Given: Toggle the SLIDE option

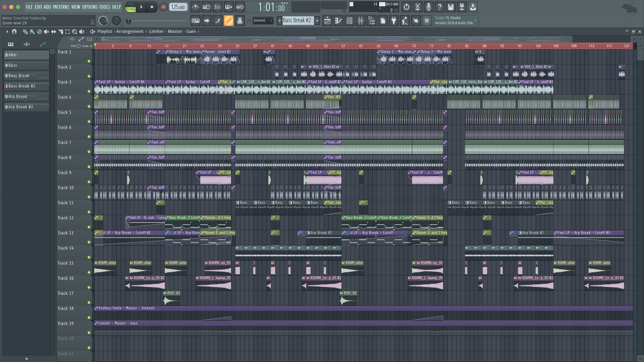Looking at the screenshot, I should tap(91, 46).
